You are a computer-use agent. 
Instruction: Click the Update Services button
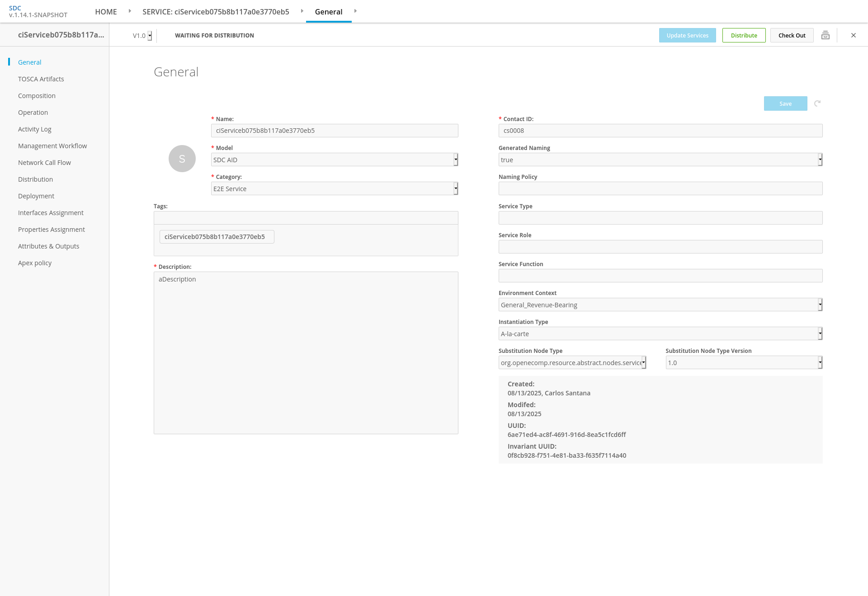687,35
